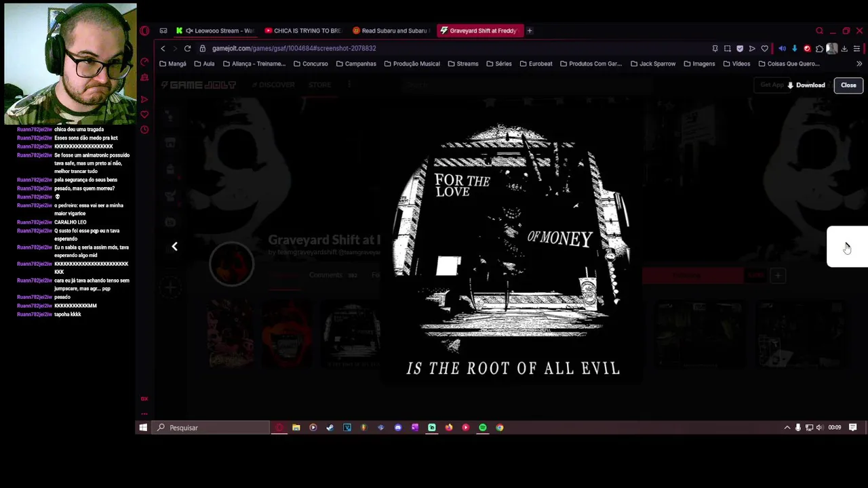Open the Jack Sparrow bookmarks folder
Image resolution: width=868 pixels, height=488 pixels.
(653, 64)
